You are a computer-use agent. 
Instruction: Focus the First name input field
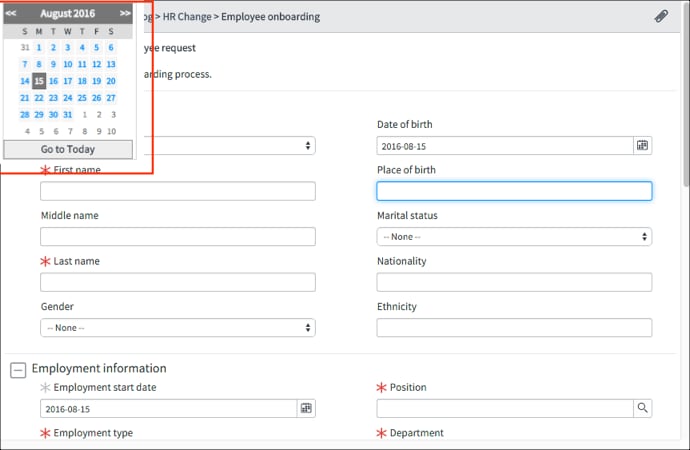[178, 191]
